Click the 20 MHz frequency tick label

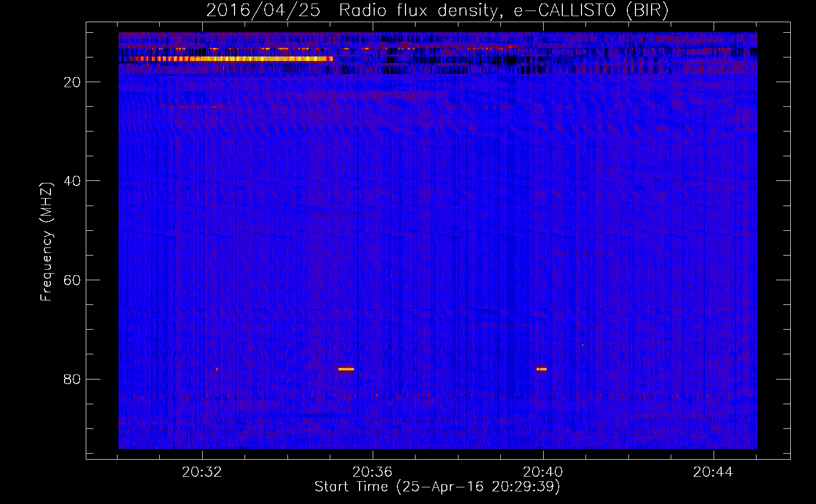[x=72, y=82]
